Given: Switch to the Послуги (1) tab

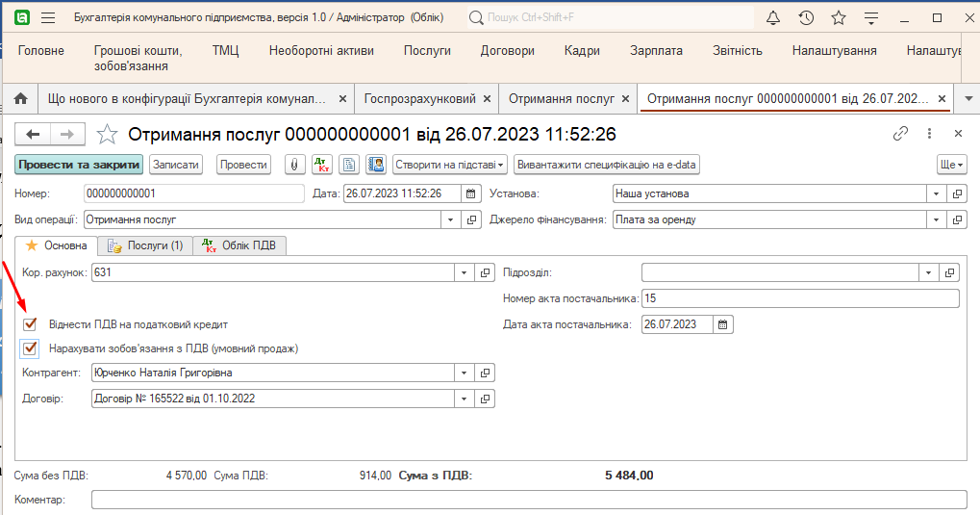Looking at the screenshot, I should tap(145, 245).
